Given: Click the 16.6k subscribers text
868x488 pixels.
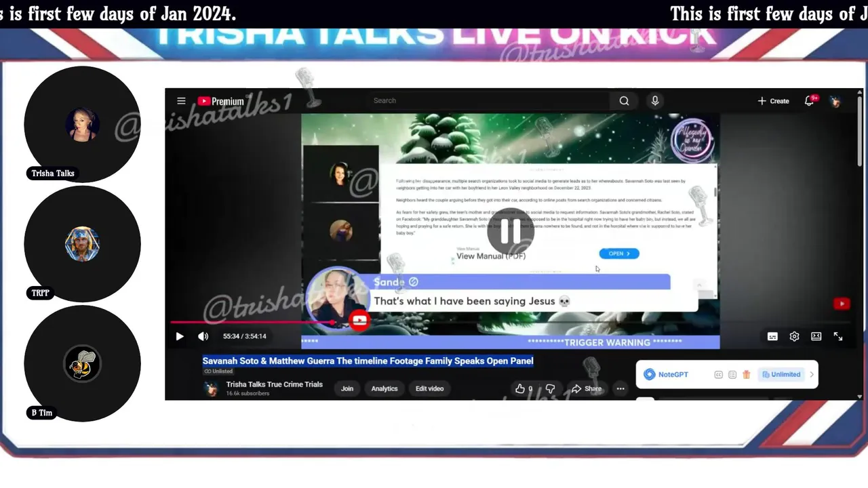Looking at the screenshot, I should point(248,393).
